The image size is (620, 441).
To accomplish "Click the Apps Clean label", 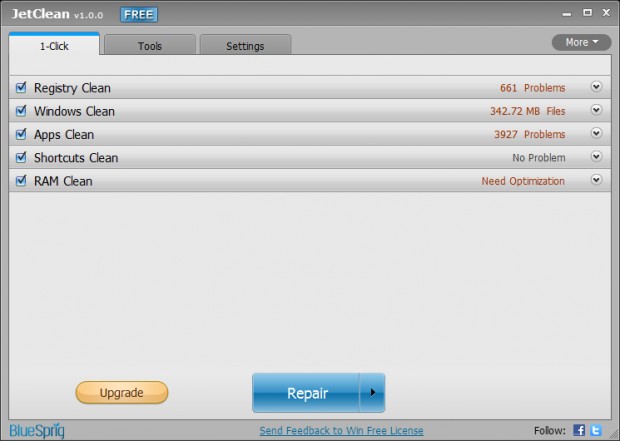I will click(64, 135).
